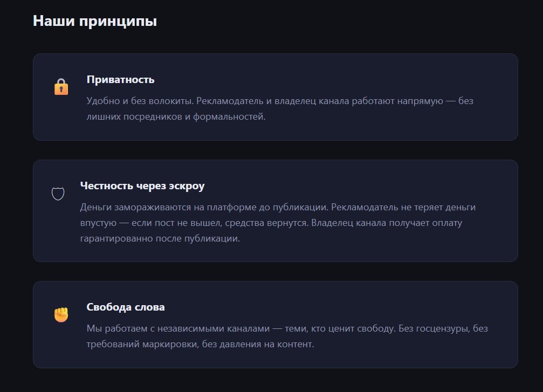Click the raised fist icon beside Свобода слова
The image size is (543, 392).
coord(61,314)
